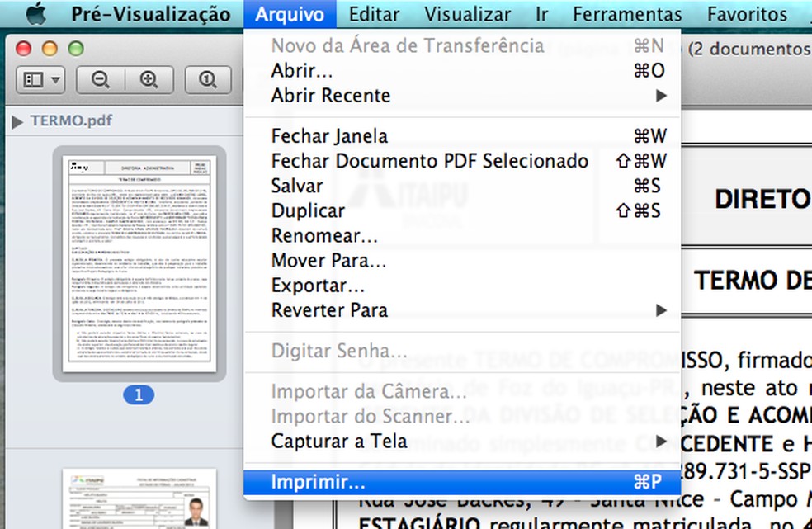812x529 pixels.
Task: Click the actual size zoom icon
Action: click(x=208, y=80)
